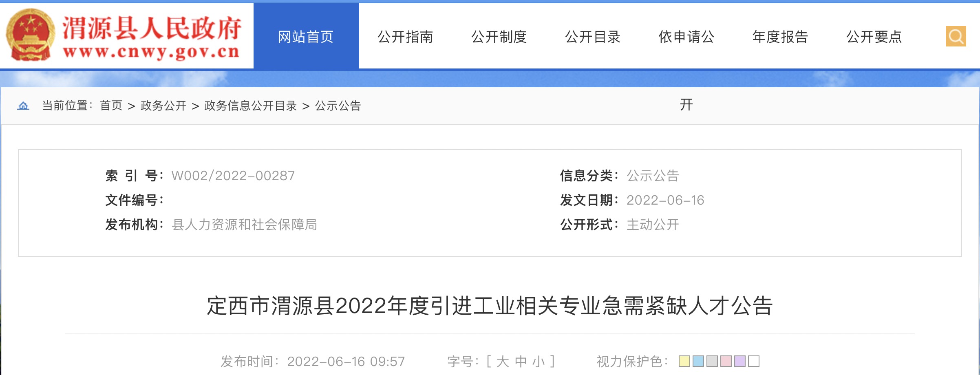Open 政务信息公开目录 breadcrumb link

(251, 106)
